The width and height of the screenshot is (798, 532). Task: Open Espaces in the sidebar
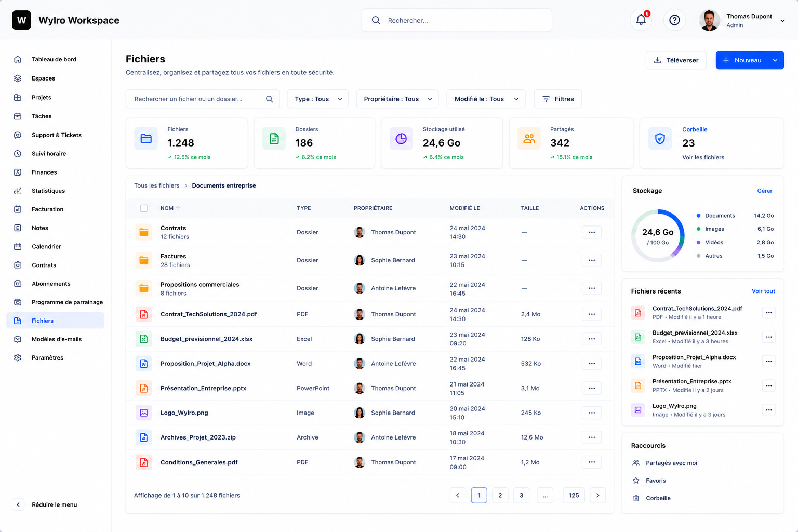point(55,78)
